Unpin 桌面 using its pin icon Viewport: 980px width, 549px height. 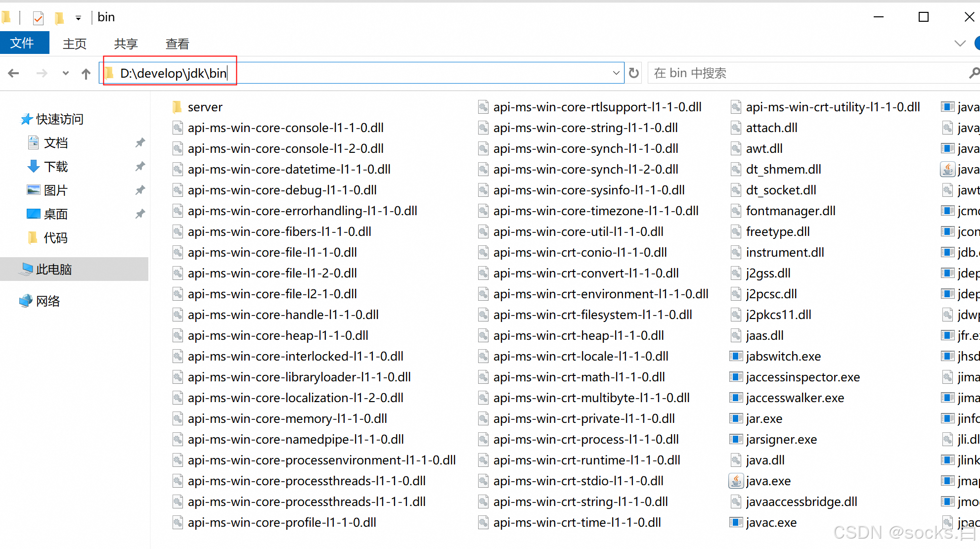(140, 214)
